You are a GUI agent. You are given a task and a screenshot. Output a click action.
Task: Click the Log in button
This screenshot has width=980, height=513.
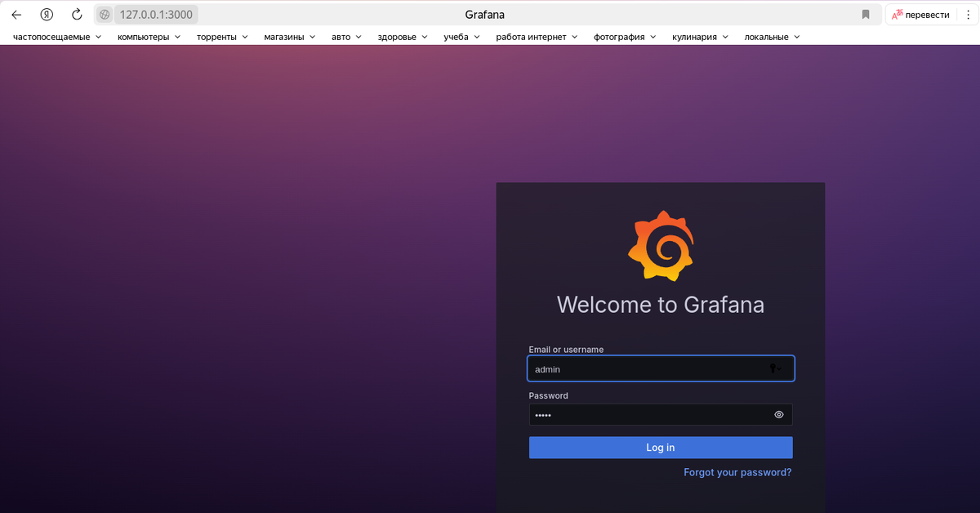(x=661, y=448)
